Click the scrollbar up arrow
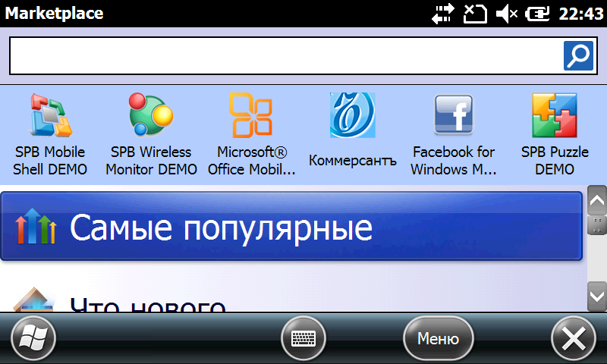The width and height of the screenshot is (607, 364). [596, 200]
